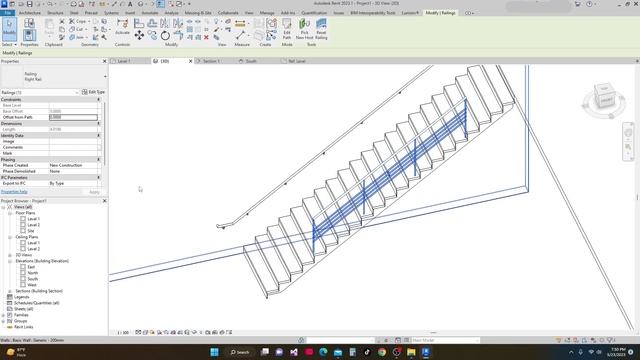Click the Text tool icon in quick access toolbar
Screen dimensions: 640x360
pyautogui.click(x=130, y=4)
